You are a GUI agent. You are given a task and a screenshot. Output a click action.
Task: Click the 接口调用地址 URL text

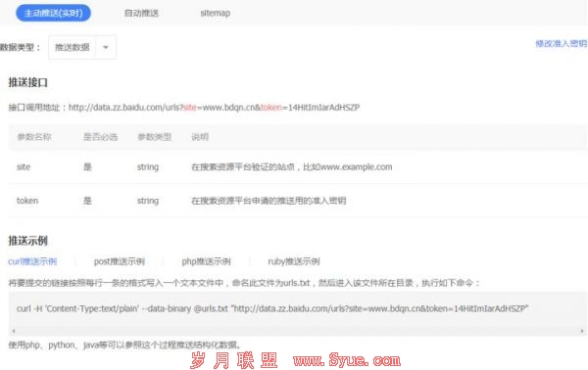(x=214, y=108)
